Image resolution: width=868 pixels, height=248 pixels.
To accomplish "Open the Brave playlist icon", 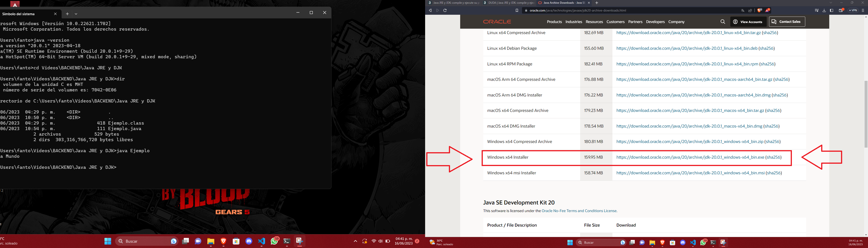I will 816,10.
